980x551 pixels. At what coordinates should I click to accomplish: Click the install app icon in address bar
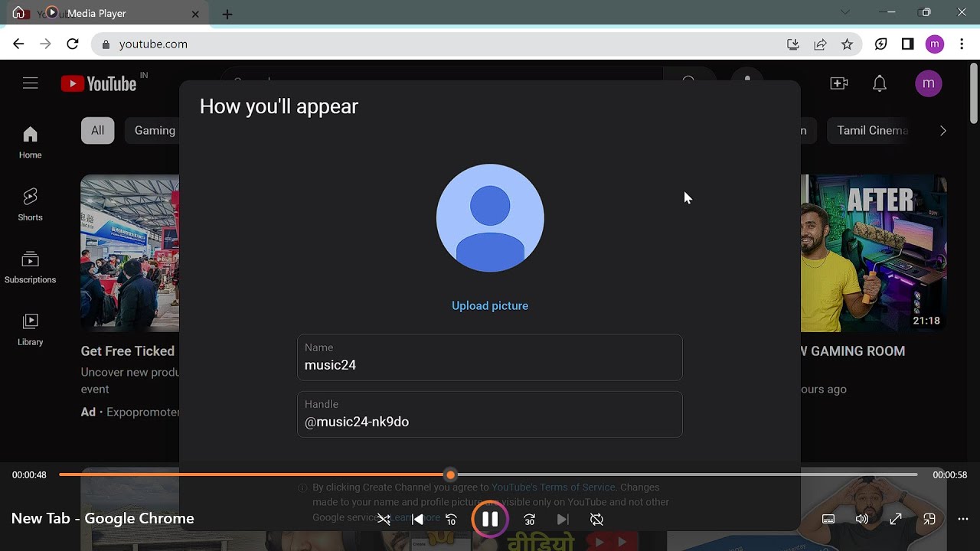point(793,44)
